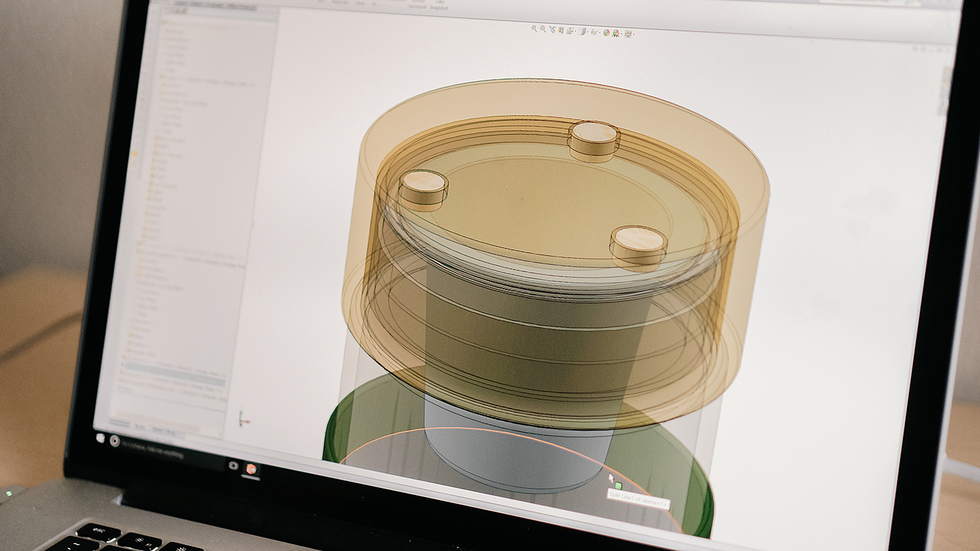The image size is (980, 551).
Task: Click the 'Split Line1 of sleeve<1>' tooltip
Action: point(638,498)
